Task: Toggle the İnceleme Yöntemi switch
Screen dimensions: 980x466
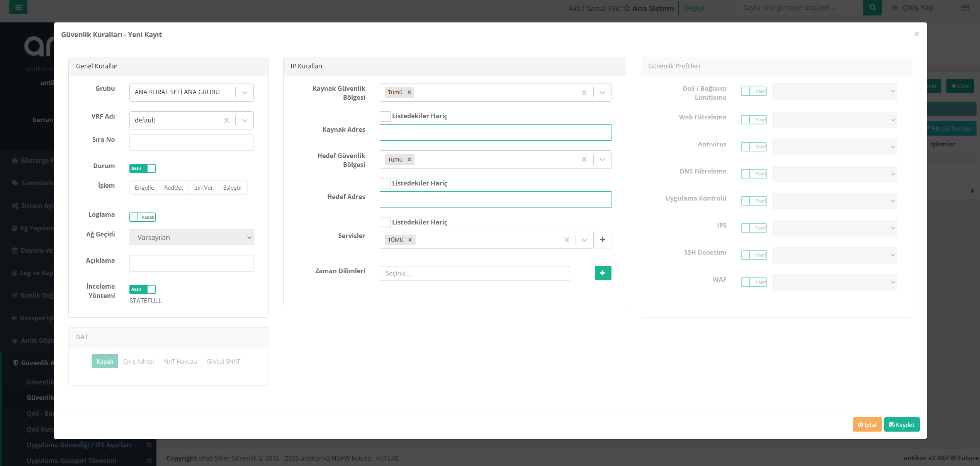Action: coord(143,289)
